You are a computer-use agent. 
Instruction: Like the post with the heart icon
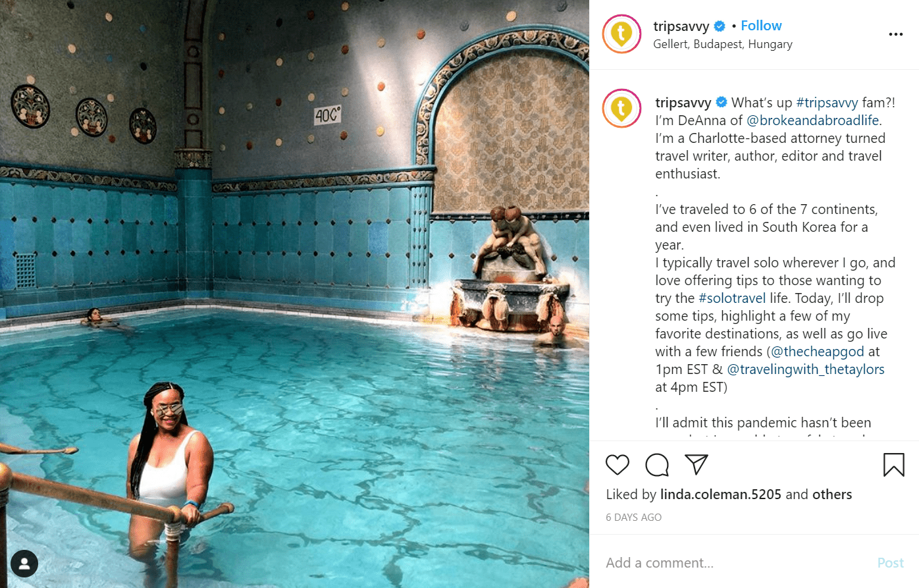[x=617, y=465]
